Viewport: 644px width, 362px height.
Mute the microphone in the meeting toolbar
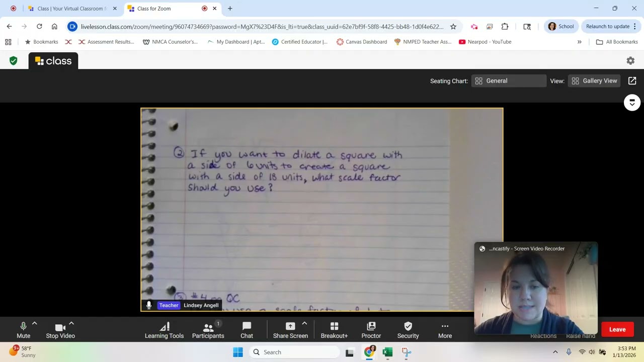pos(23,330)
